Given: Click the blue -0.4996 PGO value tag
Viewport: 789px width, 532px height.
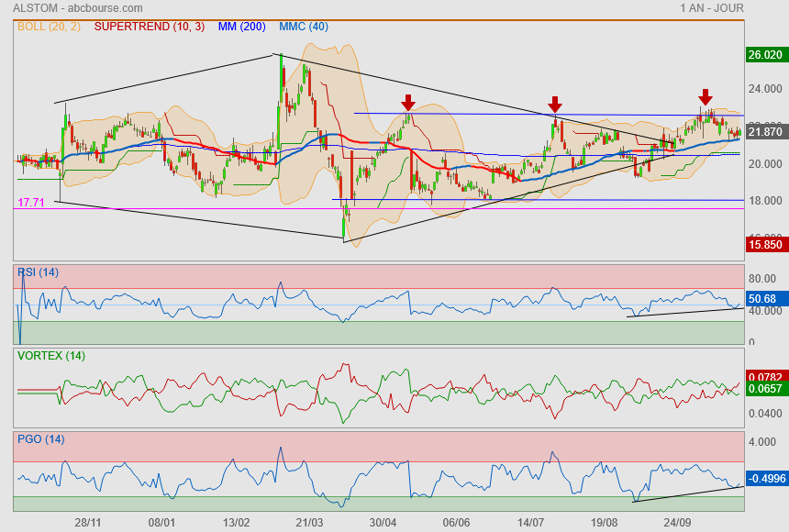Looking at the screenshot, I should [765, 478].
